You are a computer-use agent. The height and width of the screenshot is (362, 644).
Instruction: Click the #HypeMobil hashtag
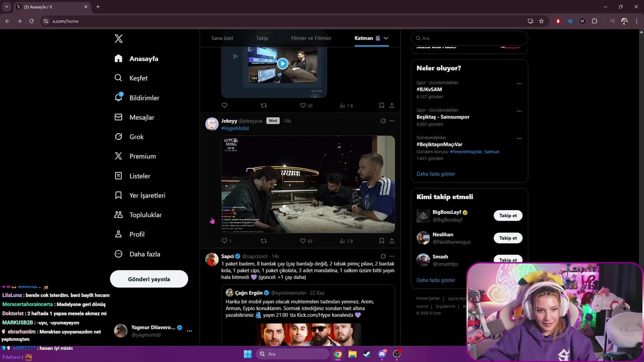[x=235, y=128]
